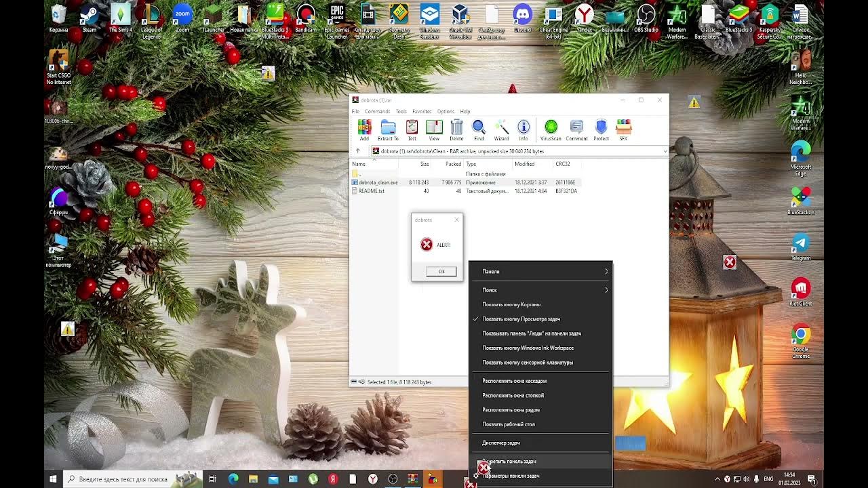Choose Расположить окна стопкой

[540, 395]
